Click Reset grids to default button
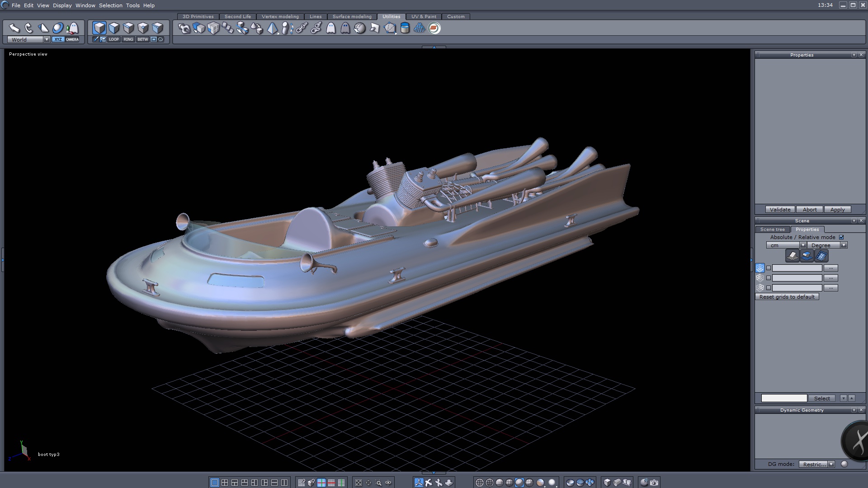 (x=787, y=297)
